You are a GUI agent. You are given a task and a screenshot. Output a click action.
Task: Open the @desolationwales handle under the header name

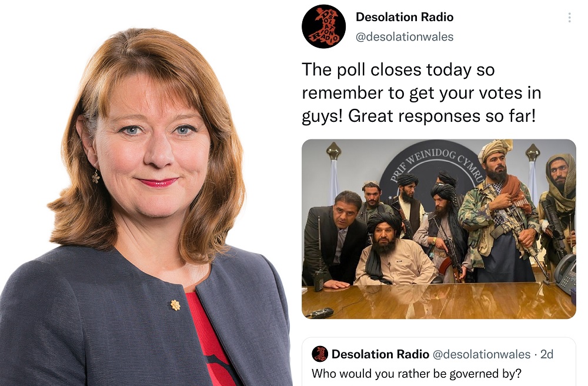(x=405, y=36)
